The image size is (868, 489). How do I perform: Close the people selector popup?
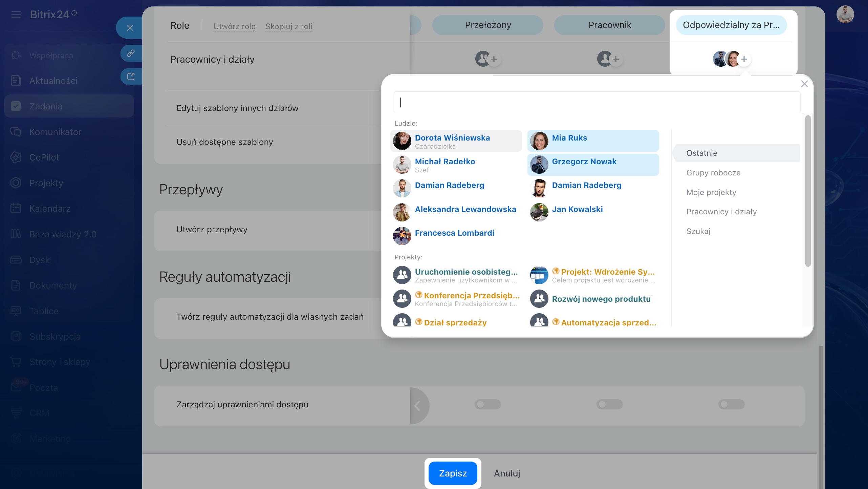(804, 84)
